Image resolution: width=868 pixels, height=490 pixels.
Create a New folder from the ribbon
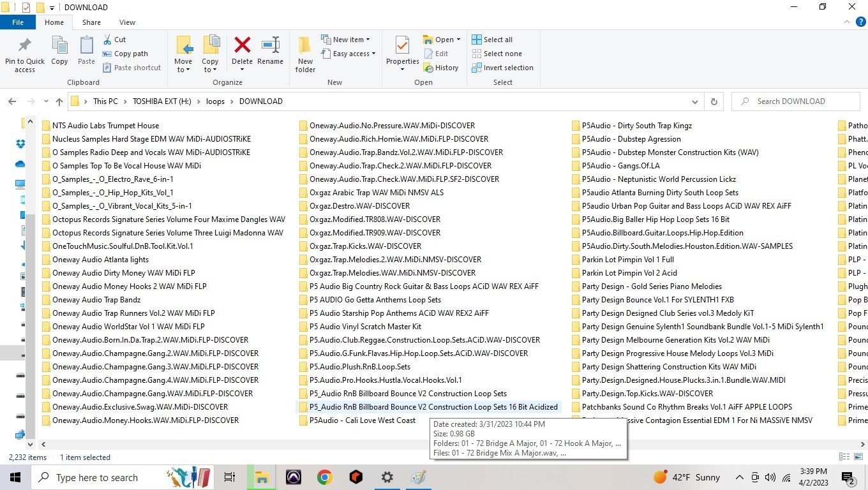point(305,54)
